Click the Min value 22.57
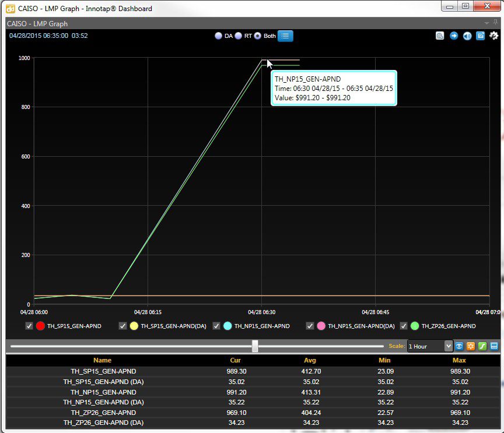This screenshot has height=433, width=504. coord(386,413)
